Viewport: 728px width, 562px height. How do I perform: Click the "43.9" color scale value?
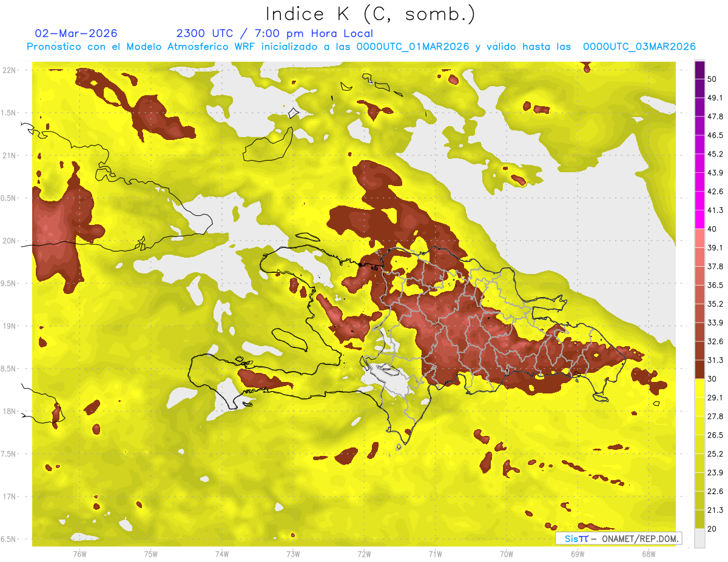tap(715, 173)
